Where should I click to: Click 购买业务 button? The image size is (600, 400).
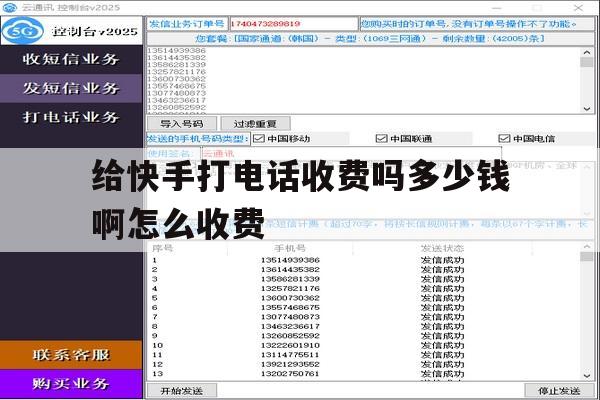coord(71,384)
